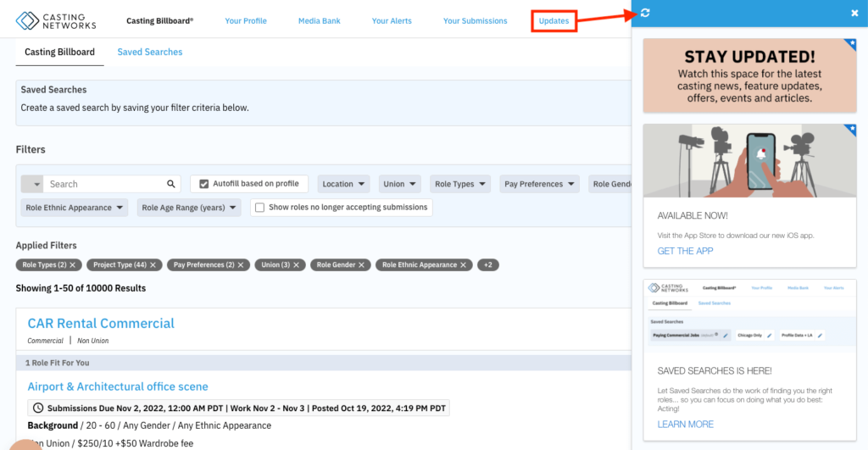This screenshot has height=450, width=868.
Task: Select the Casting Billboard tab
Action: [60, 52]
